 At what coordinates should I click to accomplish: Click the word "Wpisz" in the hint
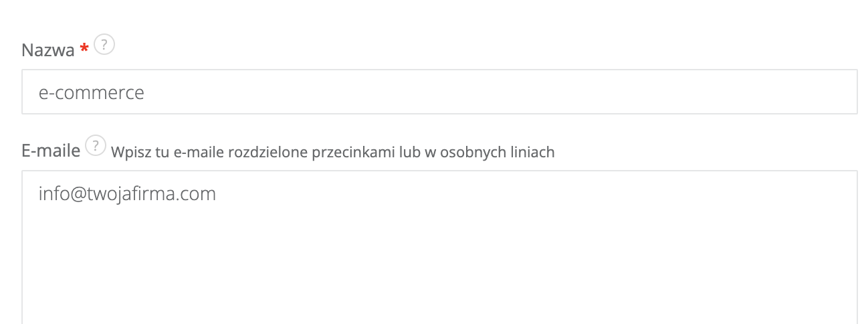click(x=128, y=152)
